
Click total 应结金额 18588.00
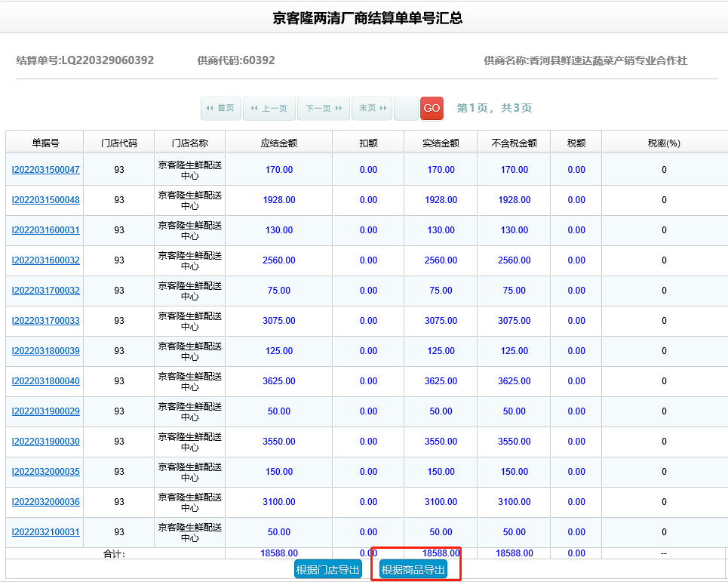[279, 553]
